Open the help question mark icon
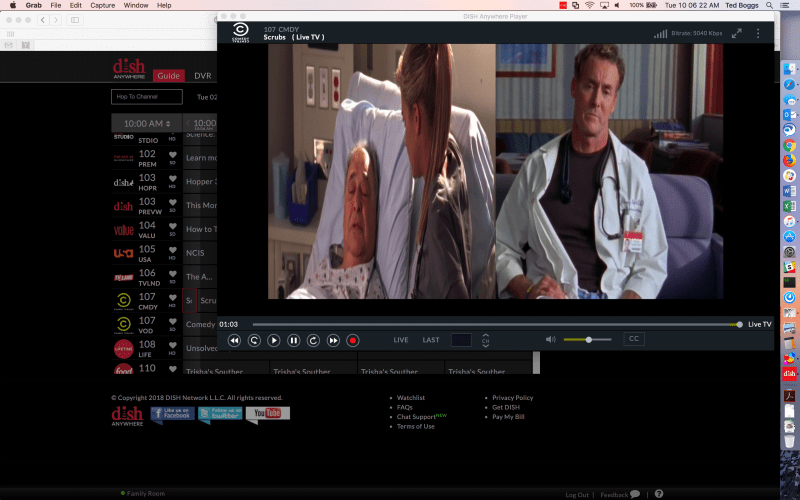This screenshot has height=500, width=800. 659,493
